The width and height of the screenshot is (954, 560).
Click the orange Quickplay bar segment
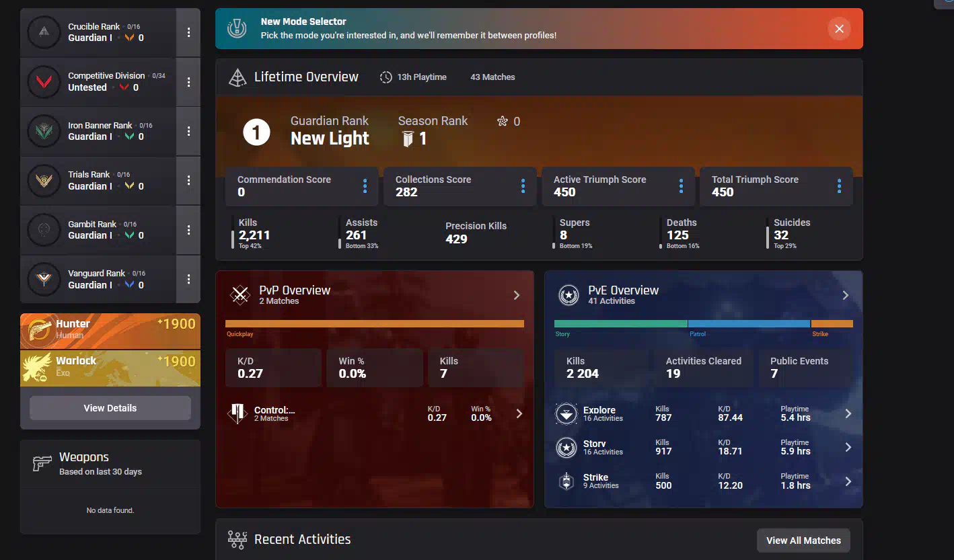tap(375, 324)
